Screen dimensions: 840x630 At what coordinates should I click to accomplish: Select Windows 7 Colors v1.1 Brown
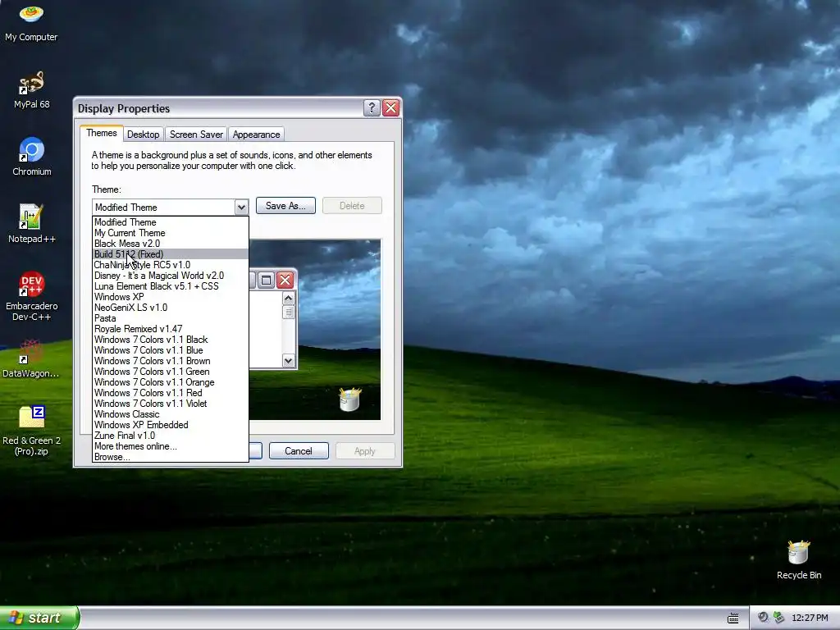click(x=171, y=361)
